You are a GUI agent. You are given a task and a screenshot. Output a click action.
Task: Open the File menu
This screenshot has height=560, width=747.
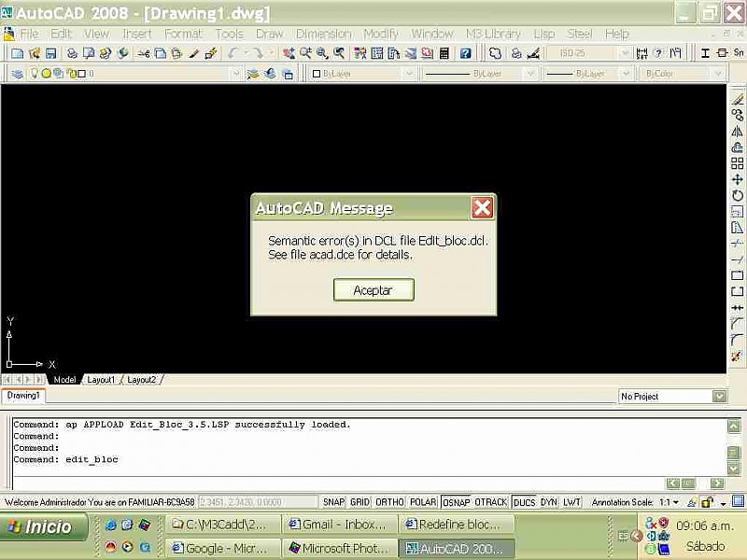[29, 34]
